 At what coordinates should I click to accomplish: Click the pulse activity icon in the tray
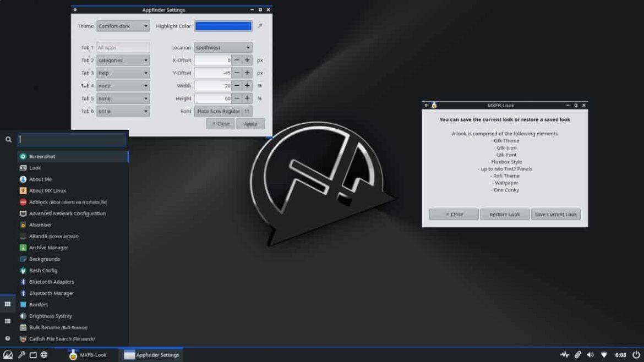click(565, 355)
